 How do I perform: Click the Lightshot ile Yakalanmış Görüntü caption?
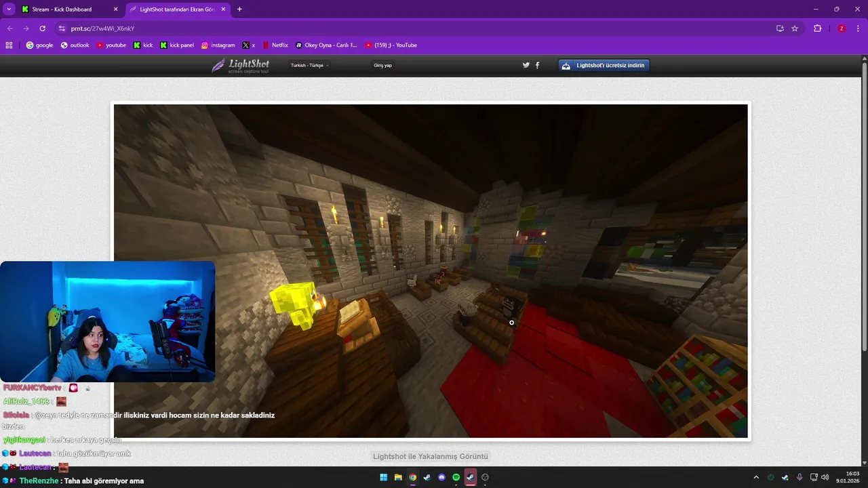point(430,456)
